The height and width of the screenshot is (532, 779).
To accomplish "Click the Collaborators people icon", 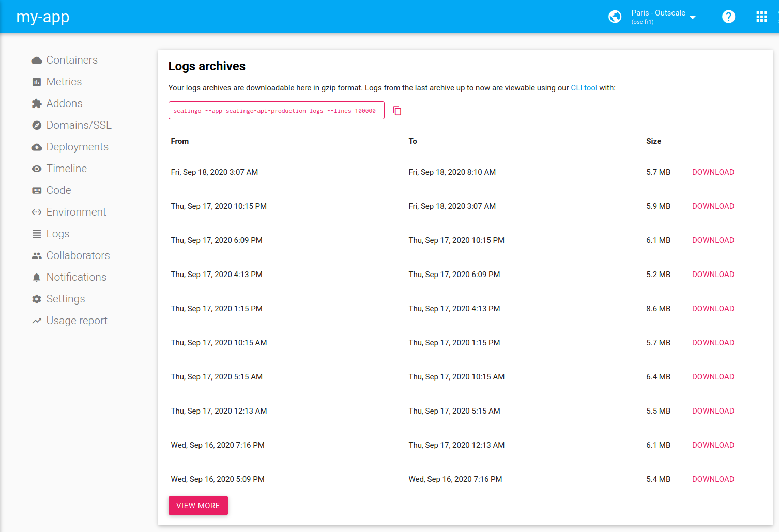I will click(37, 256).
